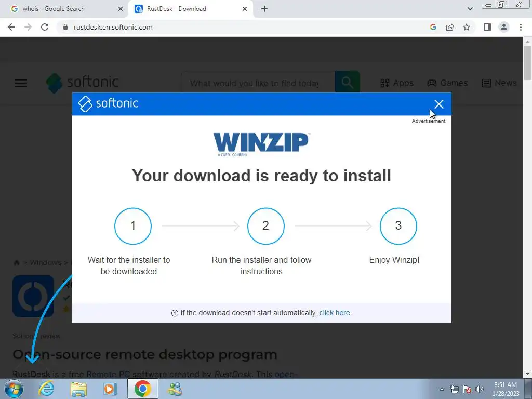Open the Chrome three-dot menu
Viewport: 532px width, 399px height.
(x=521, y=27)
